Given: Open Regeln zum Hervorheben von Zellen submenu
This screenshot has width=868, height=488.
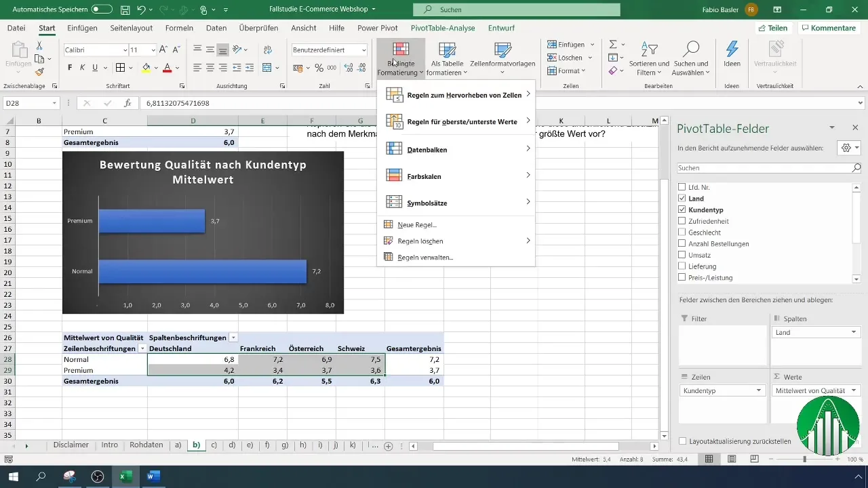Looking at the screenshot, I should click(456, 95).
